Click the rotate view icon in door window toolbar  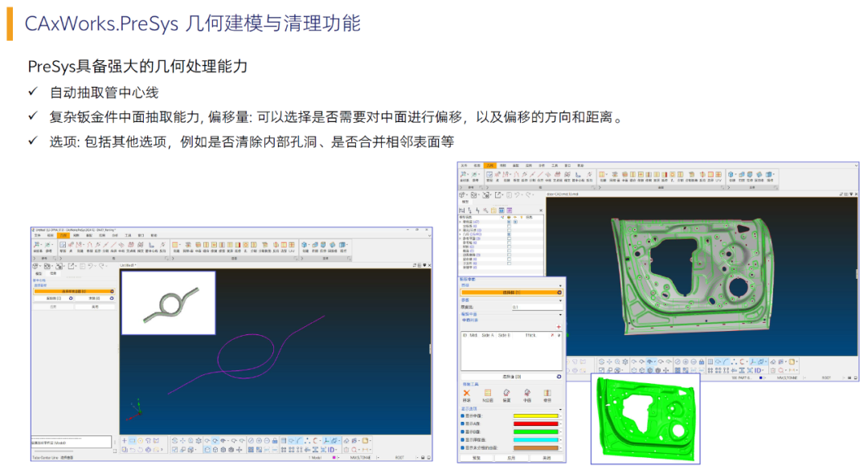(601, 362)
